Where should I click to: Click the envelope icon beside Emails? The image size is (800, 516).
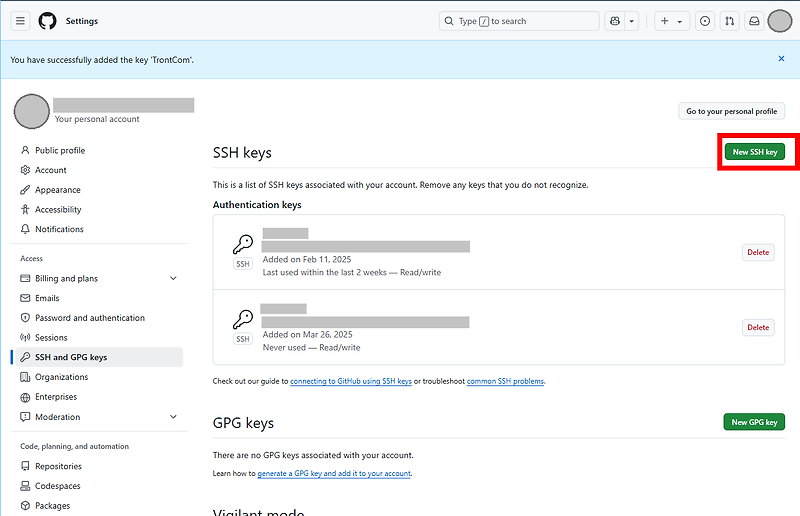tap(25, 298)
